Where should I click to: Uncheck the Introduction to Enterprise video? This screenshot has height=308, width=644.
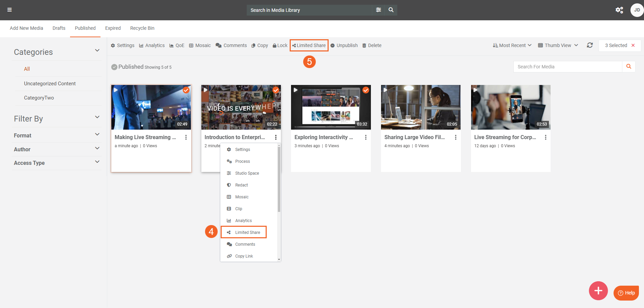coord(276,90)
